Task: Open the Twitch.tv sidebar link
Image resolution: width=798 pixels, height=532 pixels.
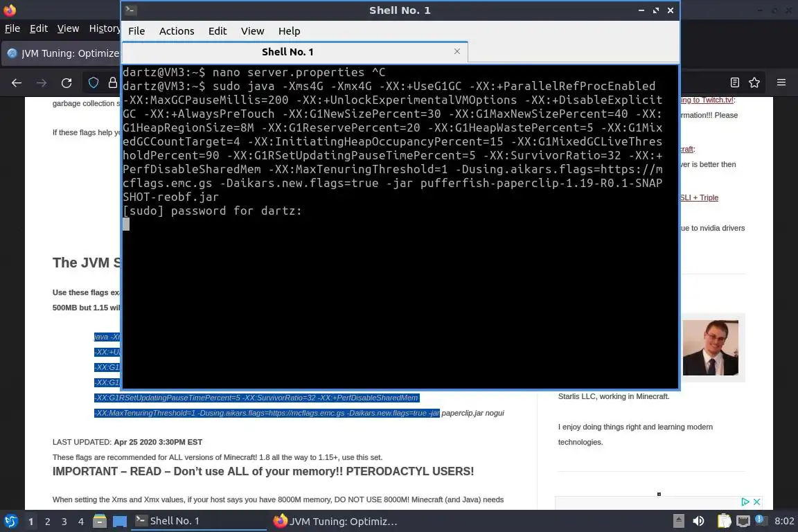Action: [x=708, y=100]
